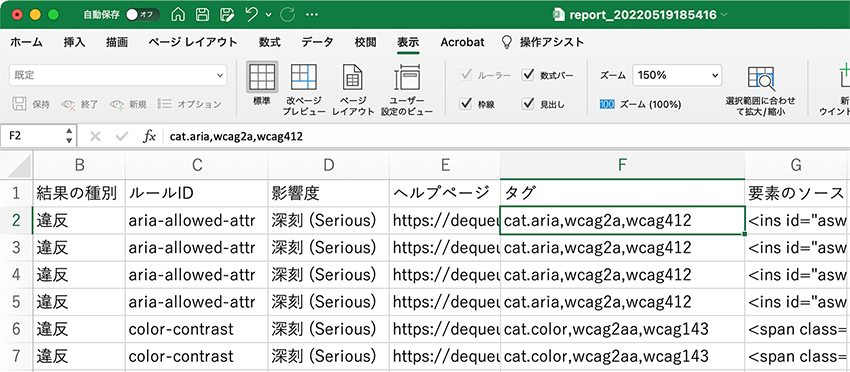Click the オプション sheet view button

tap(189, 104)
